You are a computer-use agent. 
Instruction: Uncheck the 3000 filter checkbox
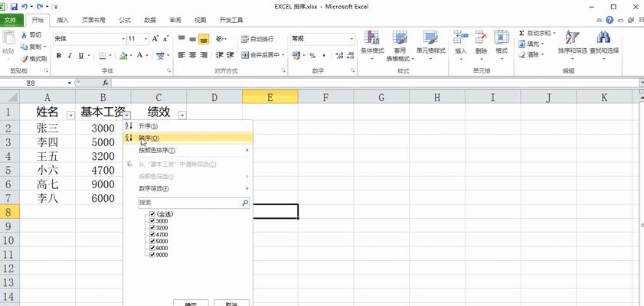coord(152,221)
